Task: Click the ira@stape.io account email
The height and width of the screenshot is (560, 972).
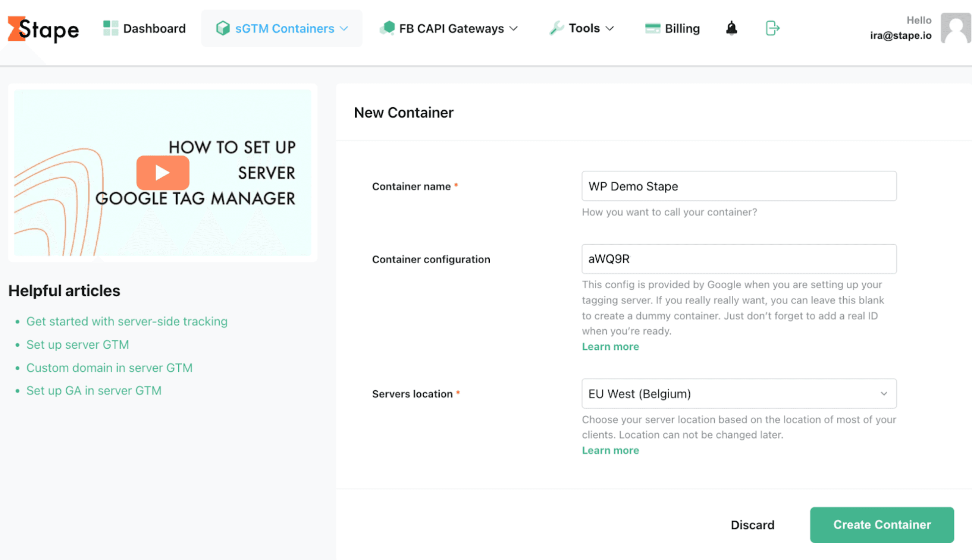Action: (901, 36)
